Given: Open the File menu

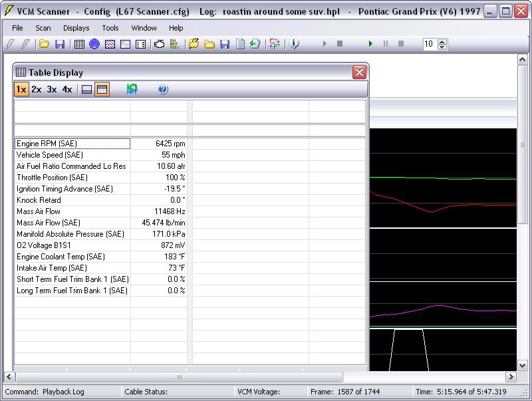Looking at the screenshot, I should tap(17, 28).
